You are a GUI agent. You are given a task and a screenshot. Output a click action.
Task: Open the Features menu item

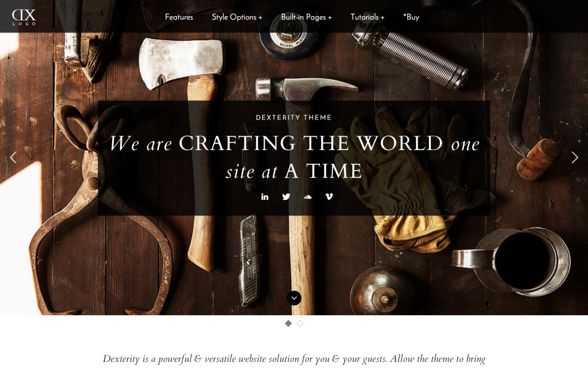click(x=179, y=17)
